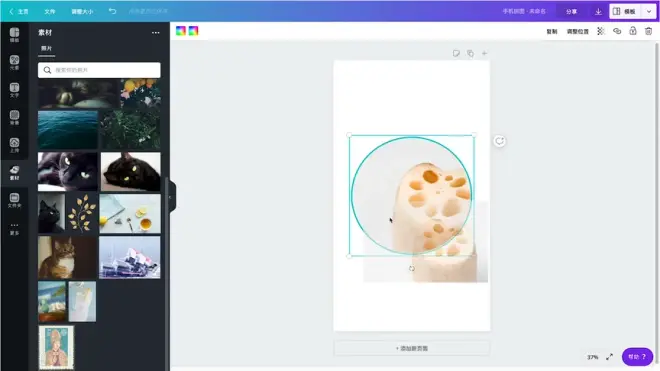Open the 更多 more sidebar item
The width and height of the screenshot is (660, 371).
(x=14, y=228)
